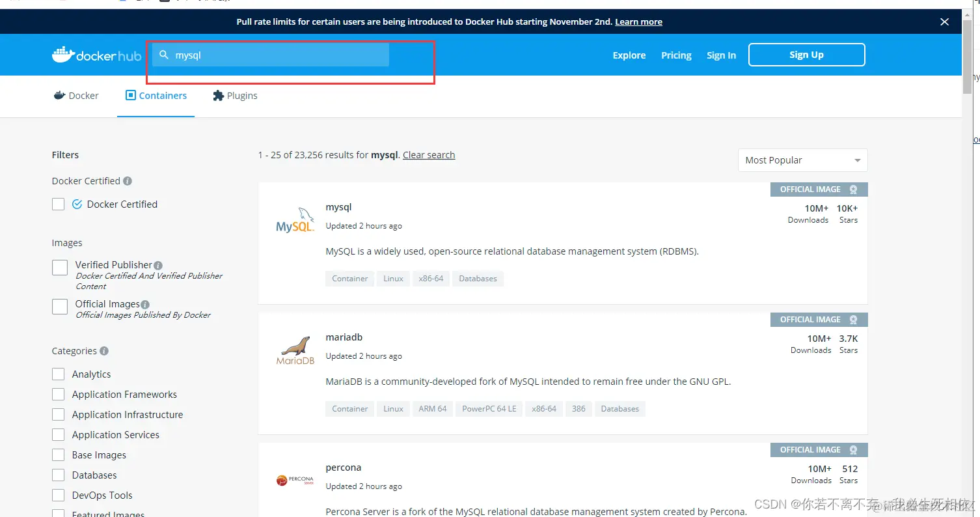This screenshot has height=517, width=980.
Task: Check the Application Infrastructure category
Action: coord(59,414)
